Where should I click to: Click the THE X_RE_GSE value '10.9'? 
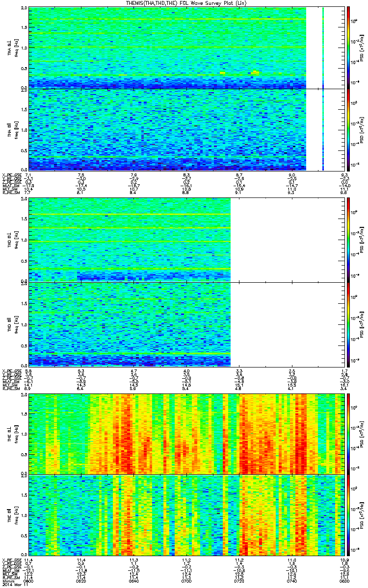344,559
